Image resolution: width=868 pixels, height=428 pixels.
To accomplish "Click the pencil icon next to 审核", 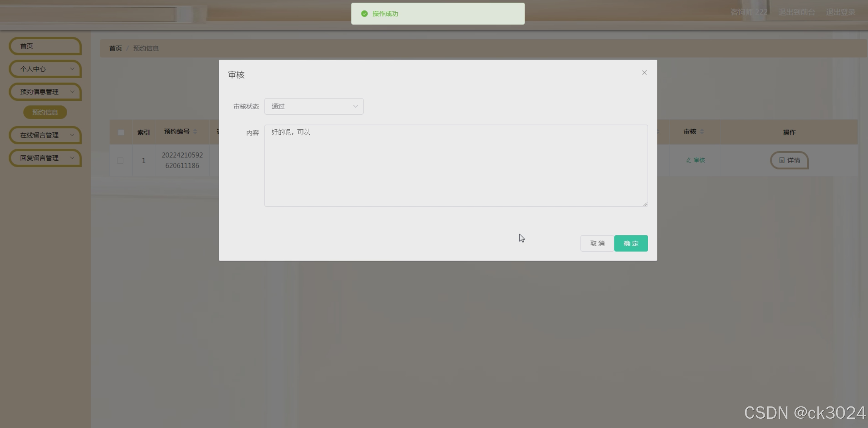I will [688, 160].
